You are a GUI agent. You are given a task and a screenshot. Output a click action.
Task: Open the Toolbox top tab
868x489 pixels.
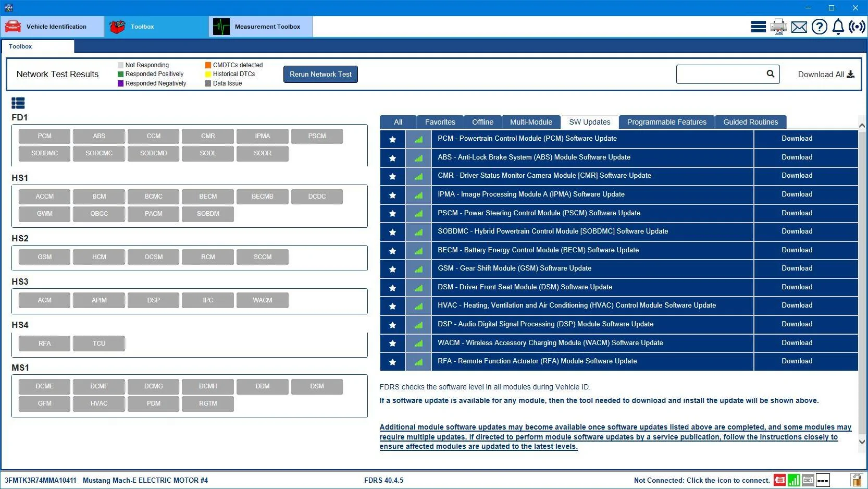[x=156, y=27]
